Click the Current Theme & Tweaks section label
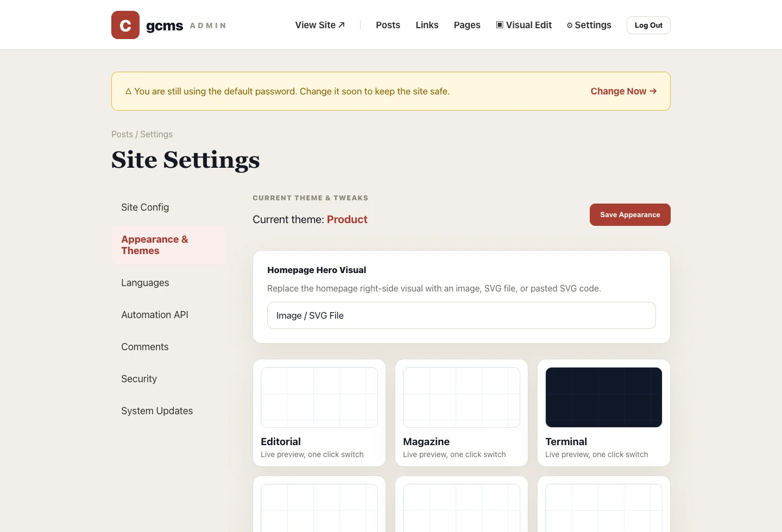Viewport: 782px width, 532px height. tap(311, 198)
